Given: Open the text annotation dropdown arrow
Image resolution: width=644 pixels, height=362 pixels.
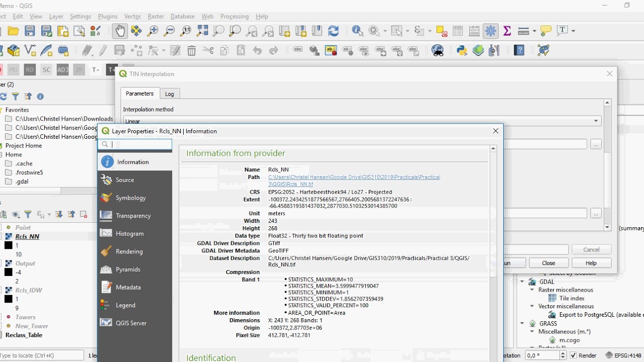Looking at the screenshot, I should [x=573, y=31].
